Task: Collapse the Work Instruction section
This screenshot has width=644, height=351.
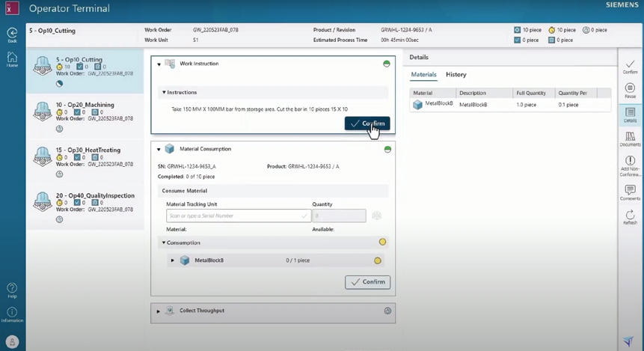Action: (159, 64)
